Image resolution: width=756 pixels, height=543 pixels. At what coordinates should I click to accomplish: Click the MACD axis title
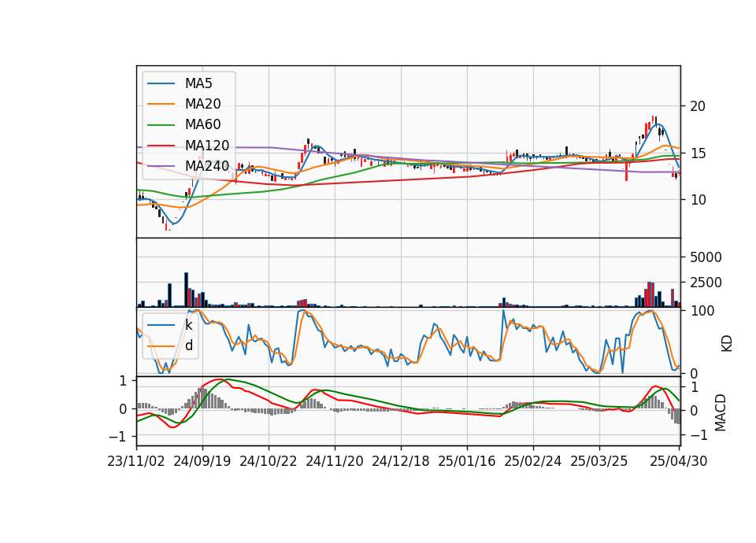pyautogui.click(x=721, y=412)
